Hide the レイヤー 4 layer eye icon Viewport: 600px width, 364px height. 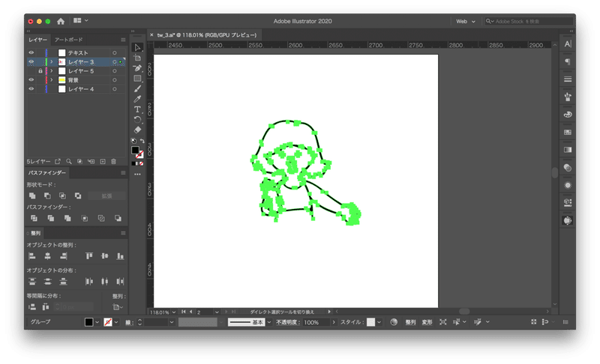pos(31,89)
